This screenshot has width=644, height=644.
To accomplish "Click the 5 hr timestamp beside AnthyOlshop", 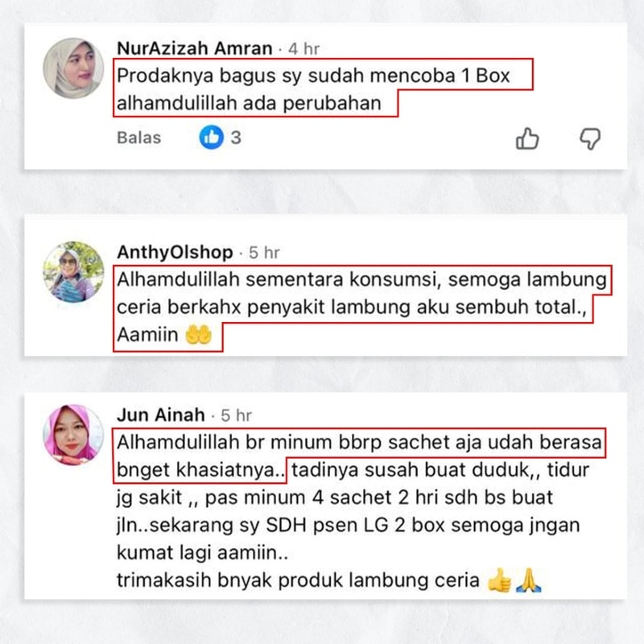I will 264,253.
